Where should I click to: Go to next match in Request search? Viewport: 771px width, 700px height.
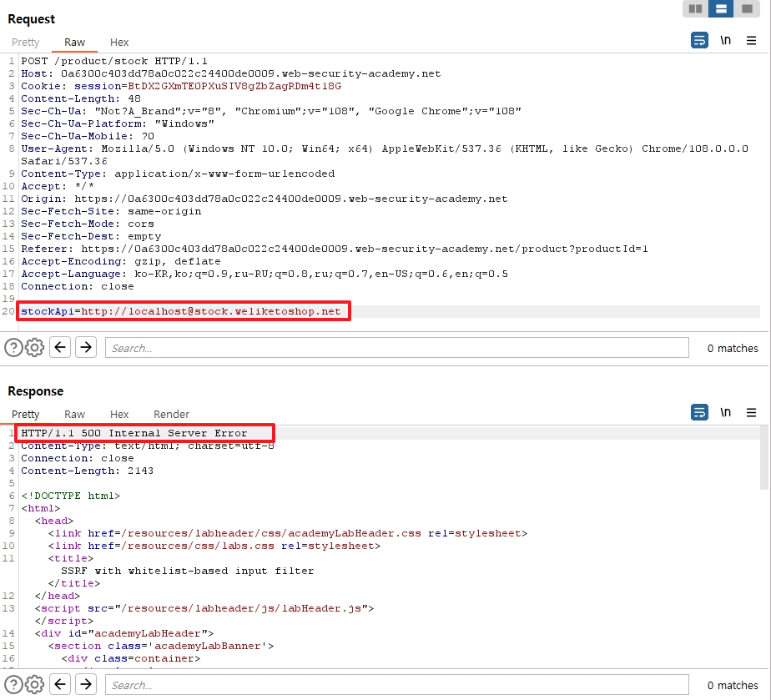click(x=86, y=348)
